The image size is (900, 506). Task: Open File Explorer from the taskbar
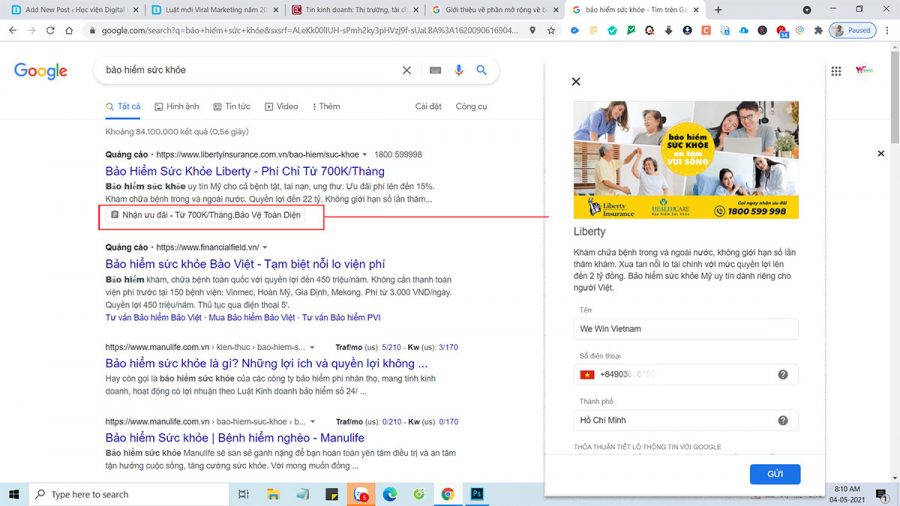pyautogui.click(x=273, y=494)
